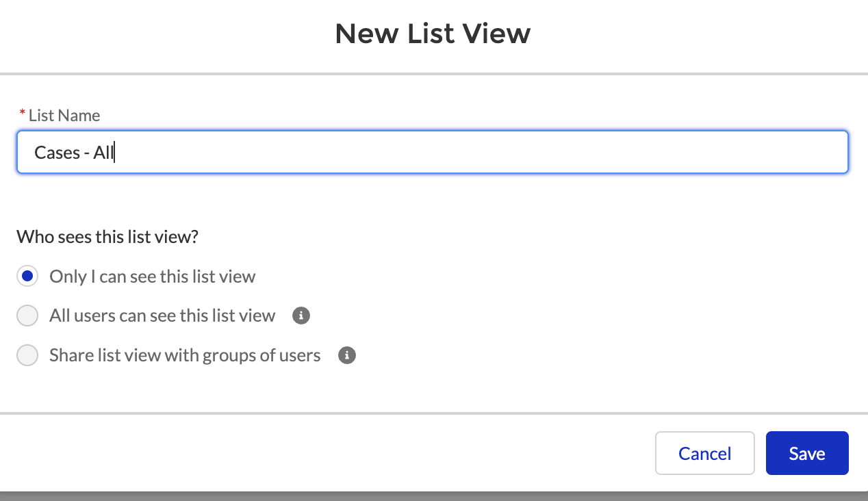This screenshot has width=868, height=501.
Task: Click the 'Cases - All' text in field
Action: tap(74, 153)
